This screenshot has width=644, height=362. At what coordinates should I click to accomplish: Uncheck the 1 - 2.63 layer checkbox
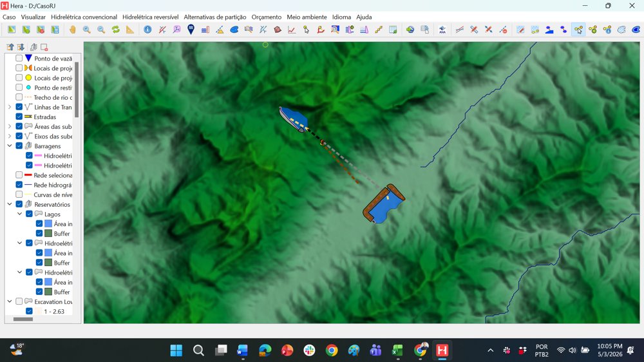[29, 312]
